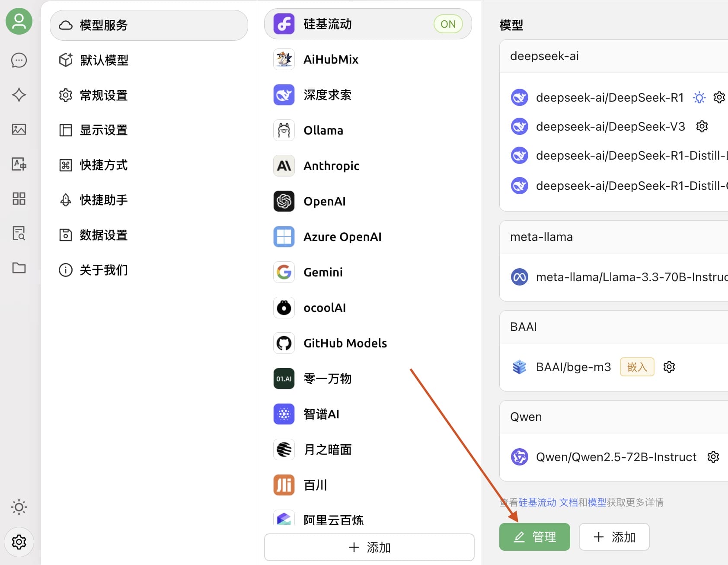Open the files folder sidebar icon
Screen dimensions: 728x565
[19, 268]
